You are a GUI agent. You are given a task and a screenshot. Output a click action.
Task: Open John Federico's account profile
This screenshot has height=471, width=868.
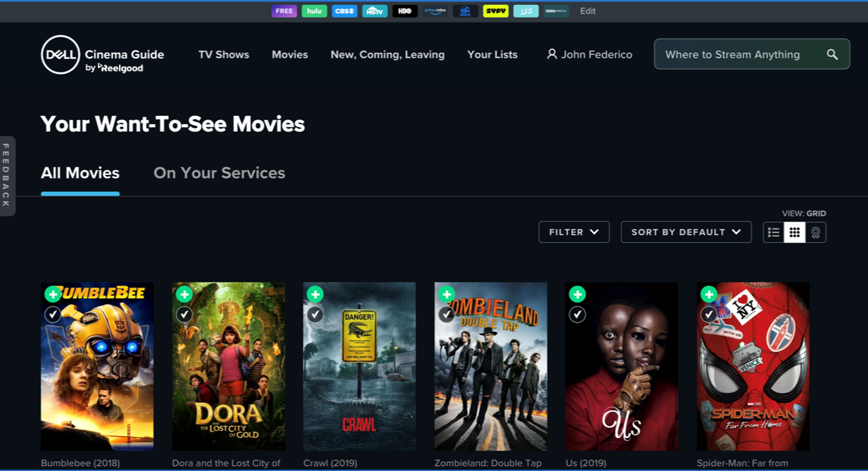click(x=589, y=55)
